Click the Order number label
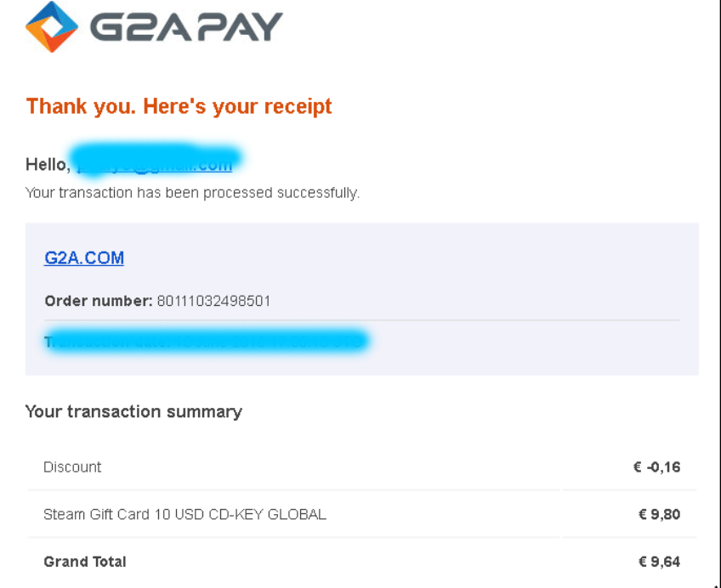 coord(99,301)
